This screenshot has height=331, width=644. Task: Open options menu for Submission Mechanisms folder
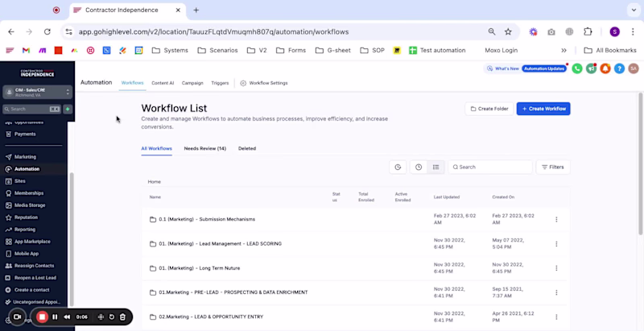click(x=556, y=219)
